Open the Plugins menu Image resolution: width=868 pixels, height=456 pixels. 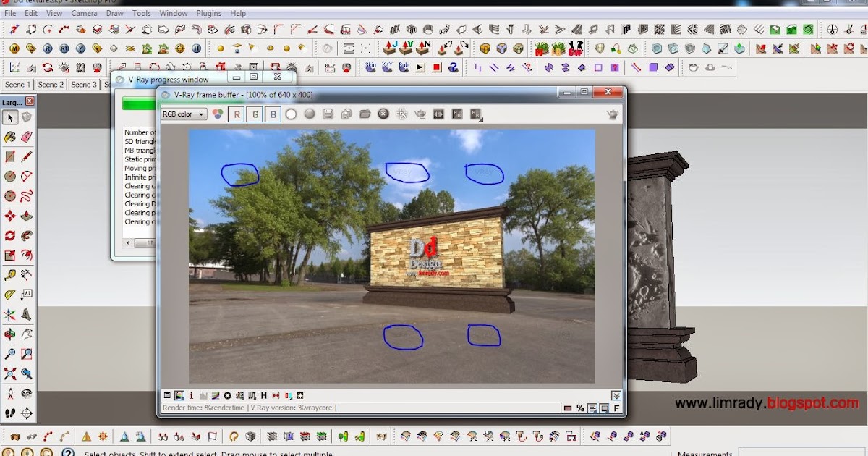coord(209,13)
